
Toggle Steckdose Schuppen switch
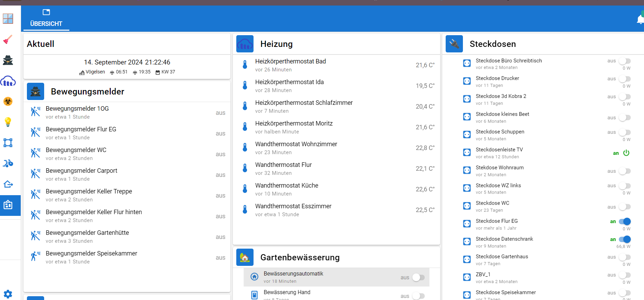(625, 132)
